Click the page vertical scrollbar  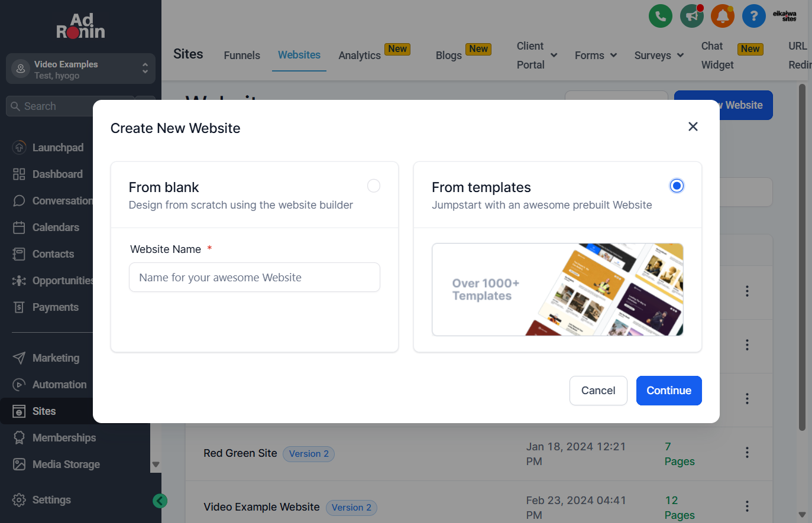(x=802, y=257)
